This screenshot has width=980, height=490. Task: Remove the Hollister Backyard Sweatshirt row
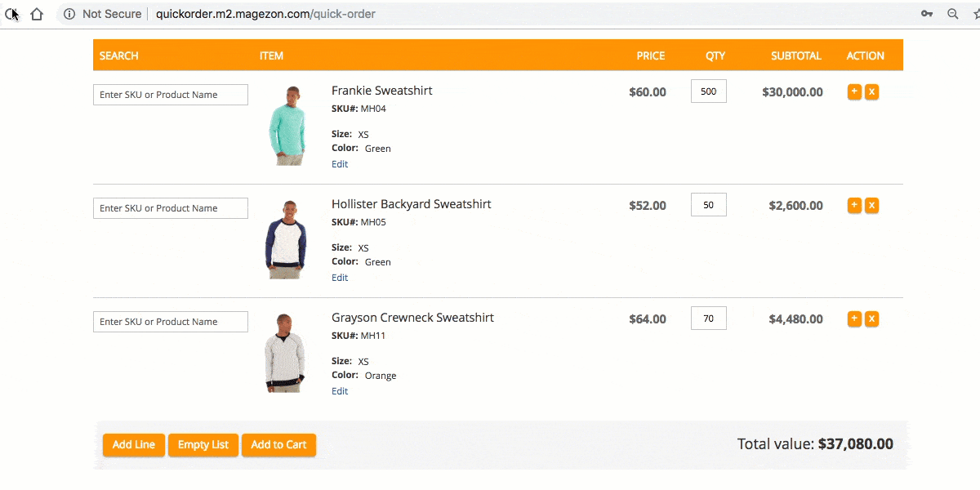[x=871, y=205]
